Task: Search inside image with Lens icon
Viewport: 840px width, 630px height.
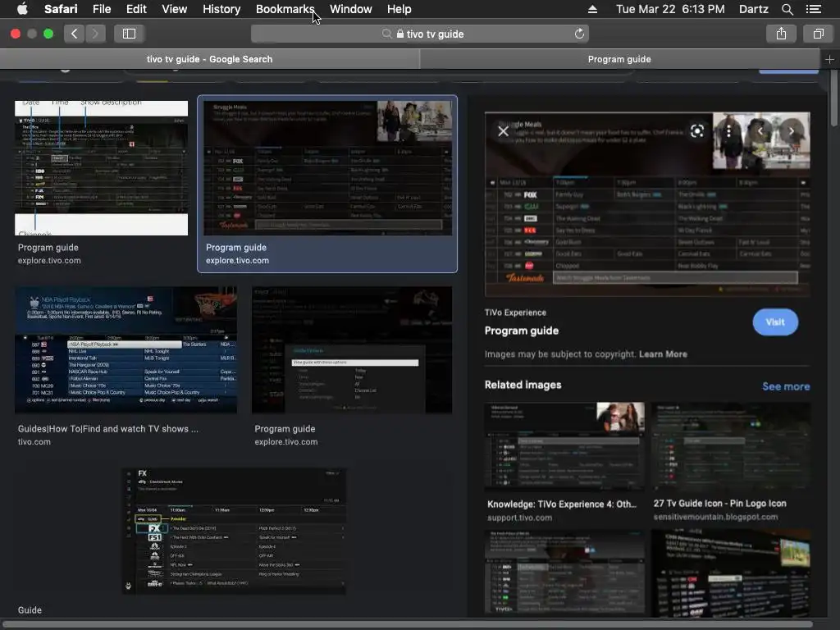Action: click(697, 130)
